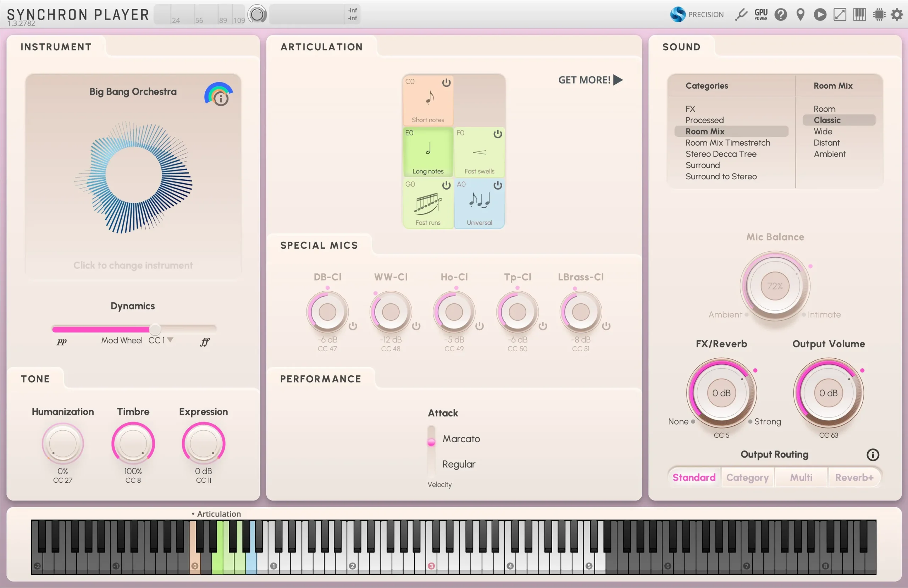This screenshot has width=908, height=588.
Task: Click the tuning fork icon
Action: tap(741, 15)
